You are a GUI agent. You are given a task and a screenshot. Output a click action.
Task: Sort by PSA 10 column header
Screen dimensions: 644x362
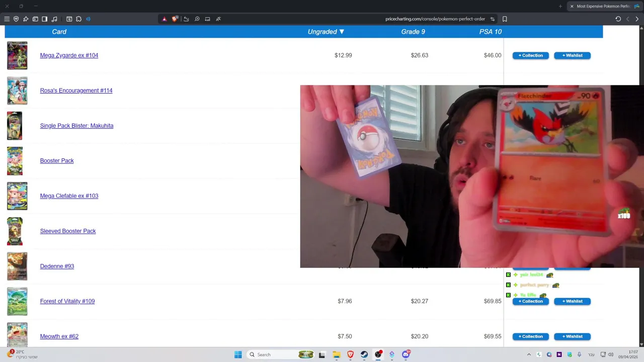(x=491, y=32)
